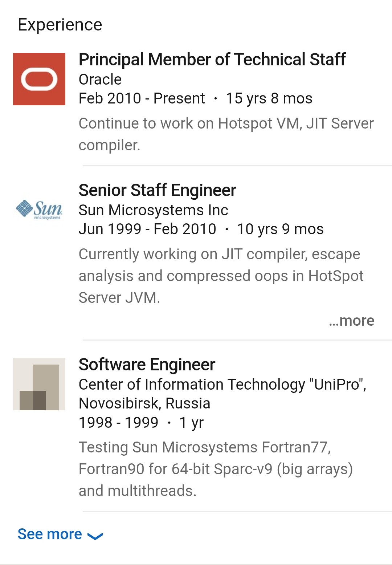Tap the UniPro placeholder company logo

(39, 384)
